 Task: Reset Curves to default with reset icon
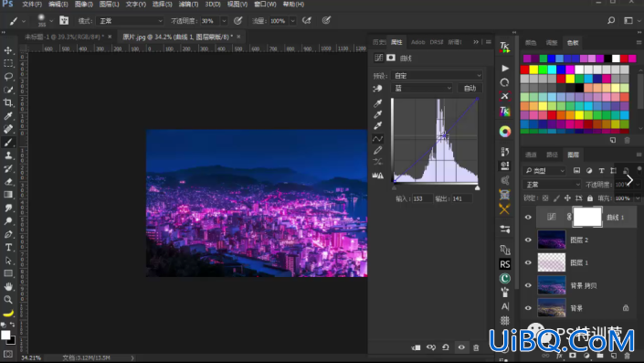446,347
